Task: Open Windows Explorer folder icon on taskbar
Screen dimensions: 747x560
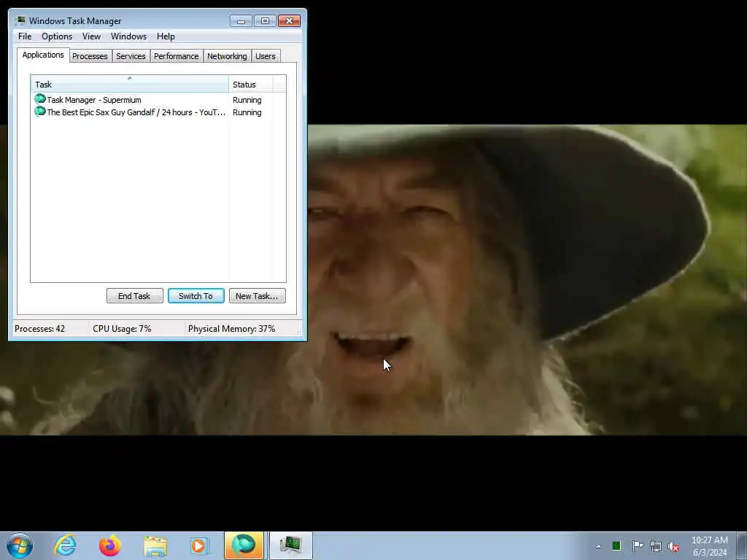Action: pos(155,545)
